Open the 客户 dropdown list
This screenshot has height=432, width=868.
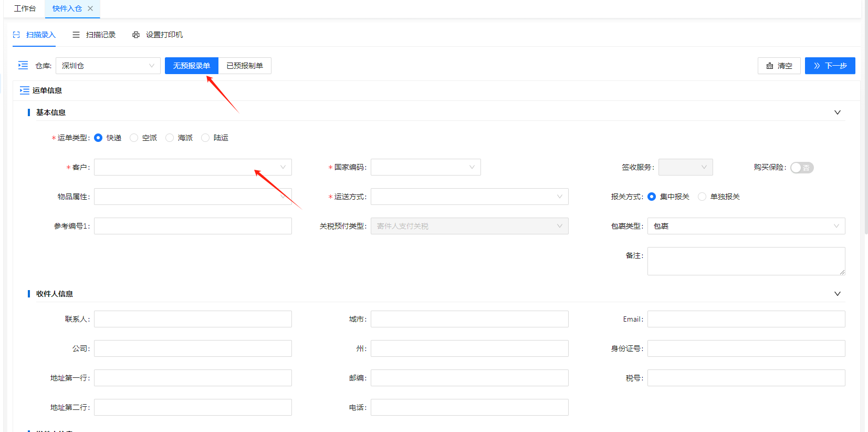[192, 167]
